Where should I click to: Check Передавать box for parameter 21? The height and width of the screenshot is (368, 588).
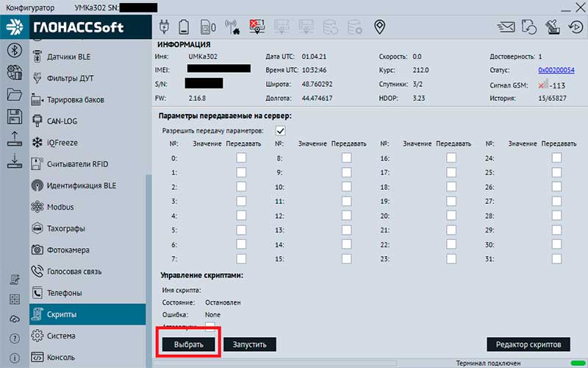(x=451, y=230)
